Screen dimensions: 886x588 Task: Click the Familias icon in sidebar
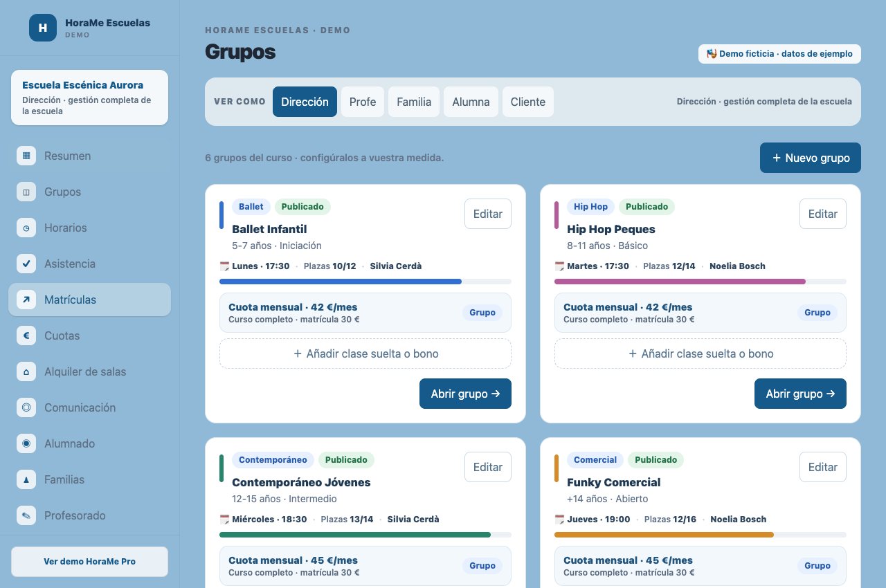click(x=26, y=479)
